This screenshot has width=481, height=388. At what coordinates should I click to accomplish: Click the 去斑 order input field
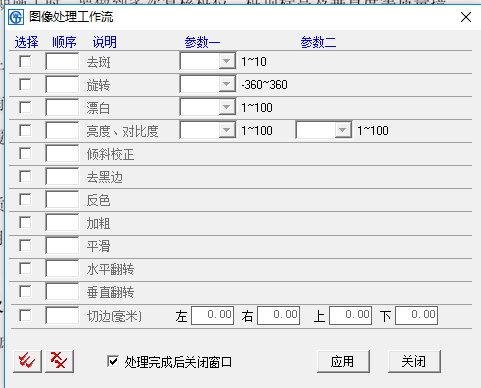62,61
